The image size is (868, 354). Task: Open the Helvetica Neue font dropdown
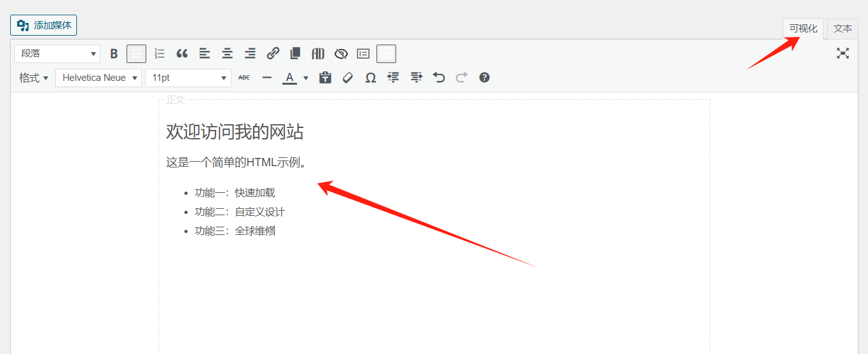[99, 78]
